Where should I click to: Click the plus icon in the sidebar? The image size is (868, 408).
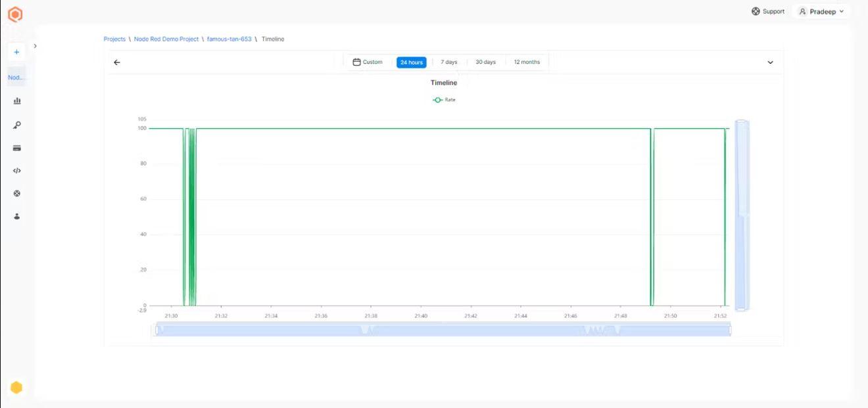pos(16,52)
